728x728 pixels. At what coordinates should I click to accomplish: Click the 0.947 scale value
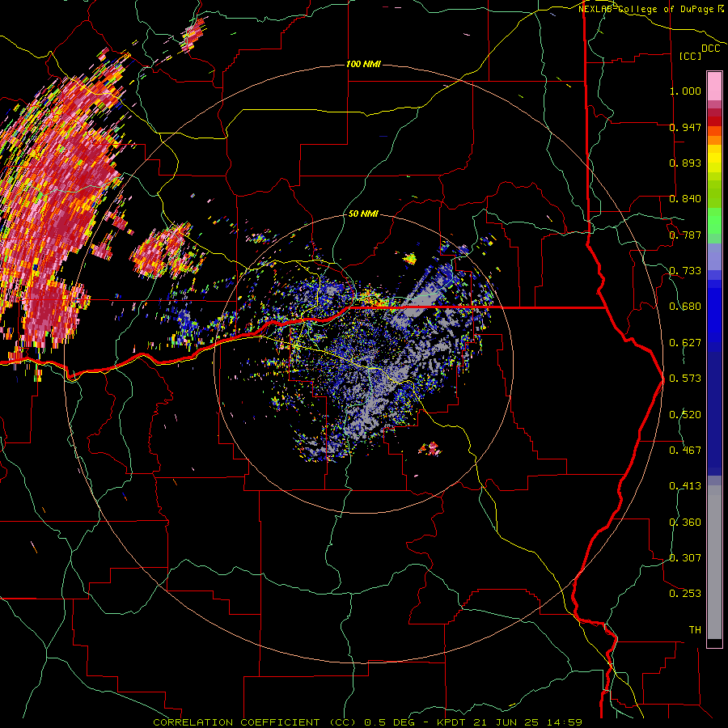685,127
